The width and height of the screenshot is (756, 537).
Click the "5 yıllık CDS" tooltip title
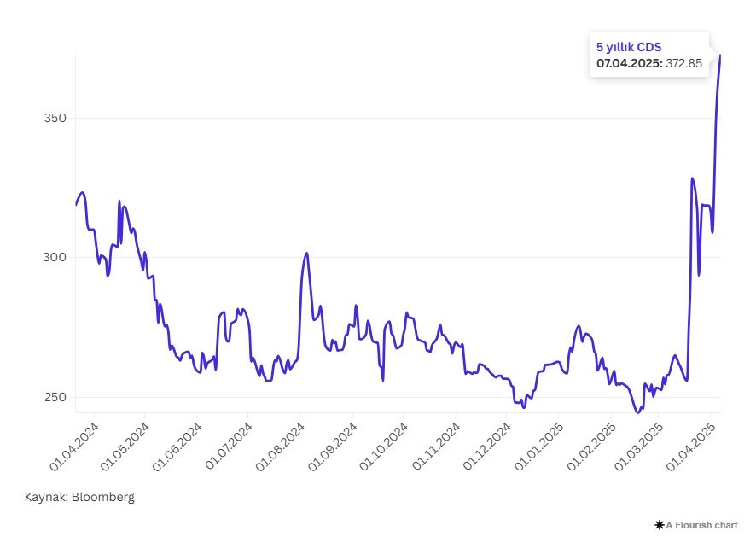pos(629,48)
